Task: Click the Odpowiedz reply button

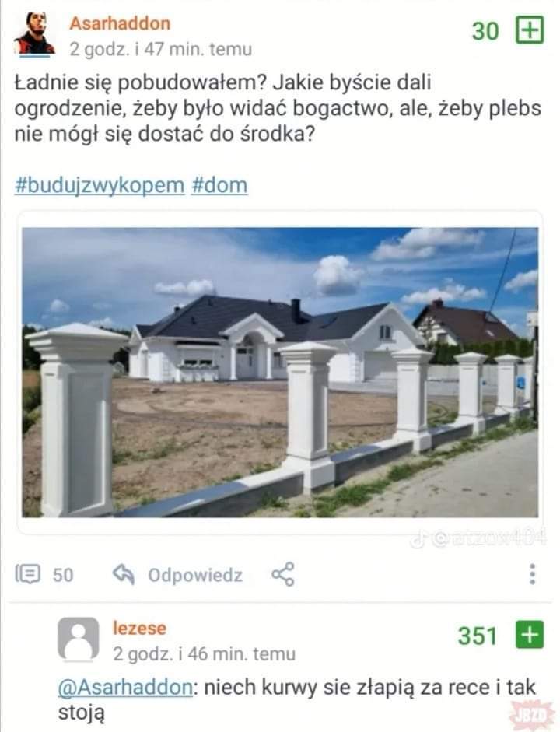Action: click(x=195, y=575)
